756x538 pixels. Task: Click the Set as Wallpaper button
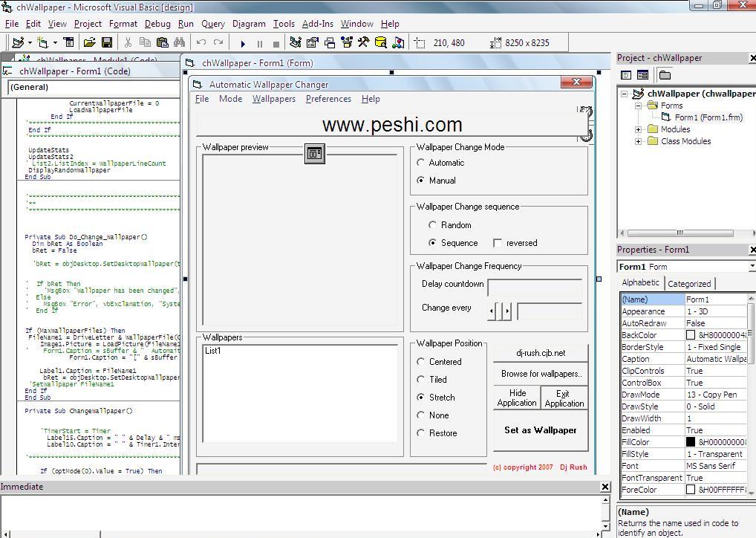pos(540,430)
